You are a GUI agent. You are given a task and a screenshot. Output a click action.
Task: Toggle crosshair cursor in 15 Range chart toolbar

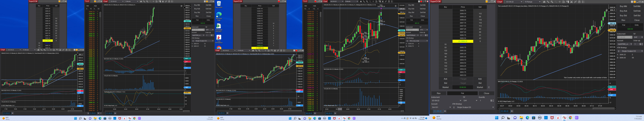point(560,2)
